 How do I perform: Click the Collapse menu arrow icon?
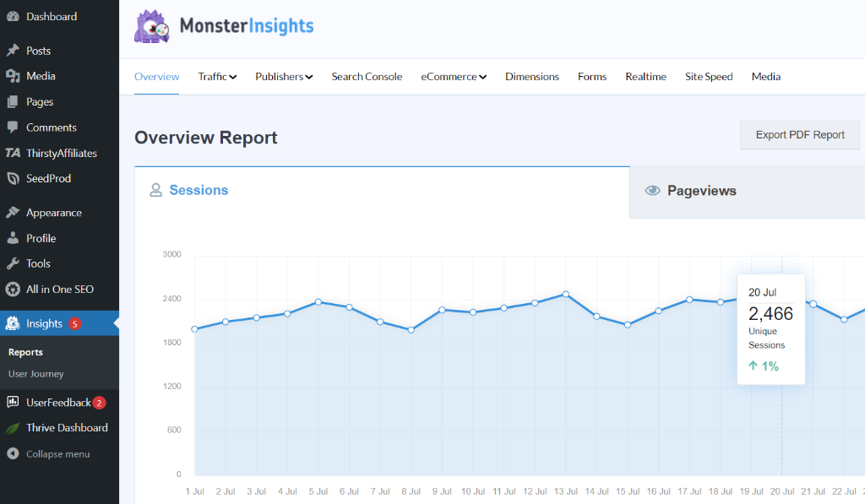[x=13, y=454]
